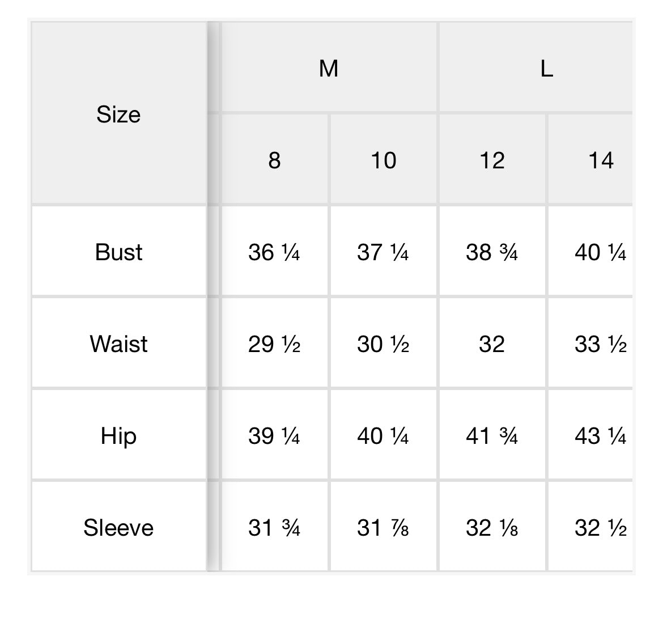663x644 pixels.
Task: Click the sleeve value 31 ⅞
Action: tap(383, 528)
